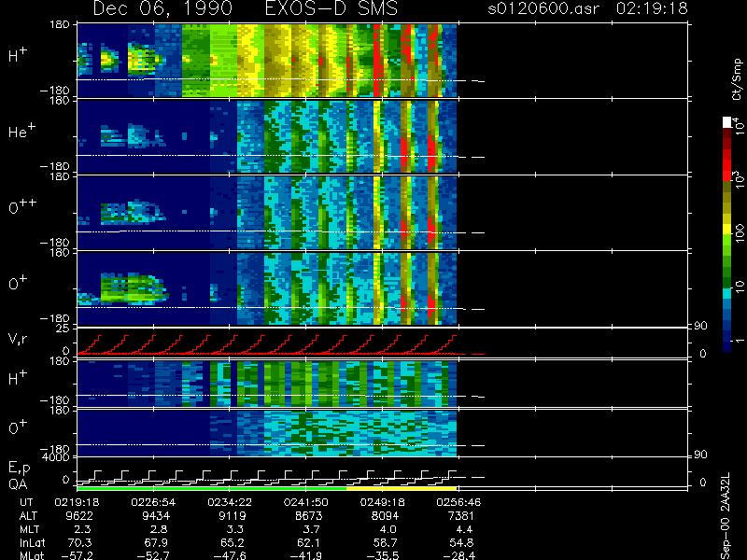Select the altitude value '9119'
747x560 pixels.
232,516
